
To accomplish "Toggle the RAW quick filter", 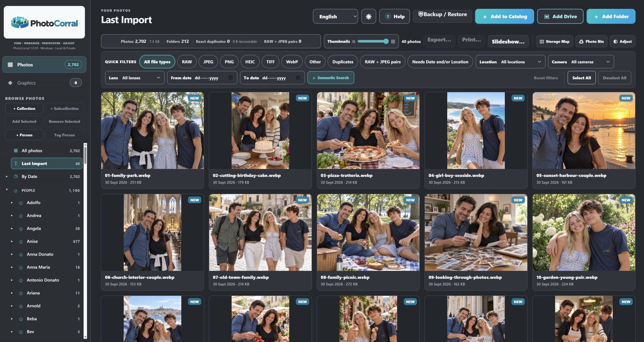I will tap(187, 62).
